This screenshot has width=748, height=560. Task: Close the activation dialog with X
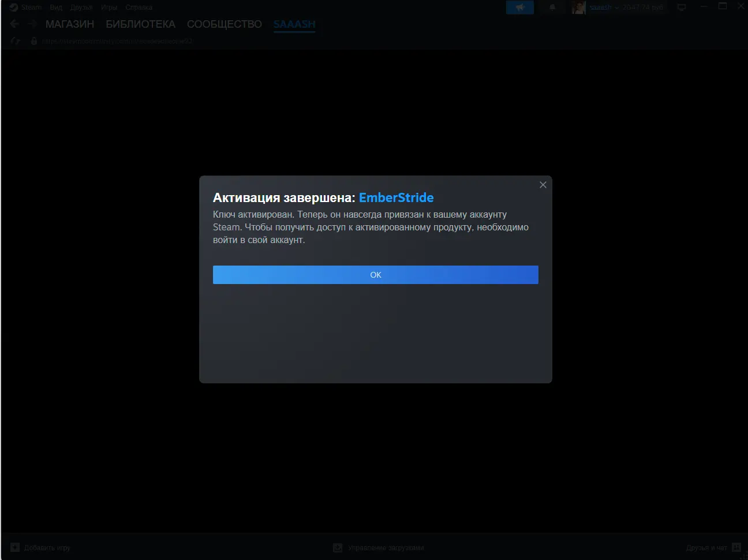click(x=543, y=185)
